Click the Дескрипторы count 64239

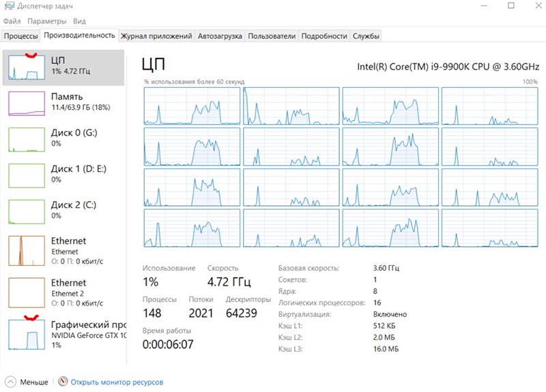(x=242, y=313)
